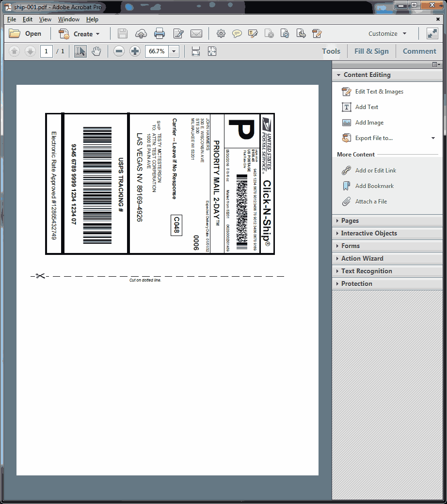Open the Customize dropdown
The width and height of the screenshot is (447, 504).
coord(387,33)
